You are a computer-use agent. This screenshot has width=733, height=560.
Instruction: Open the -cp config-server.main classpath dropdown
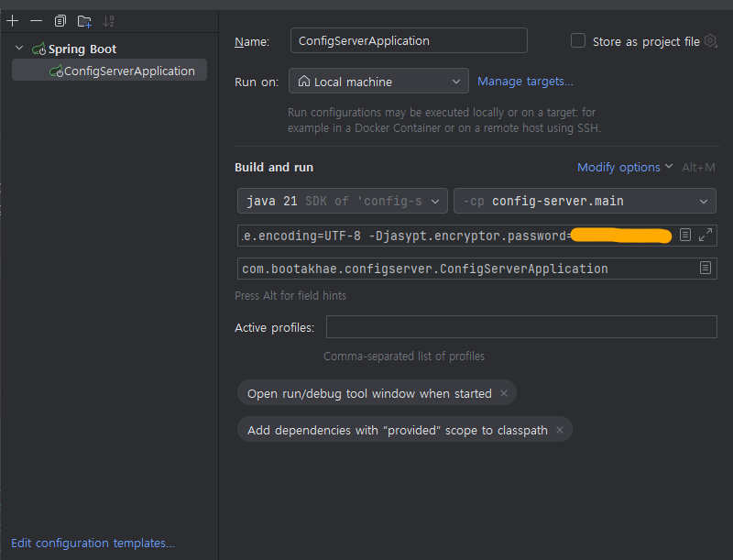coord(585,201)
